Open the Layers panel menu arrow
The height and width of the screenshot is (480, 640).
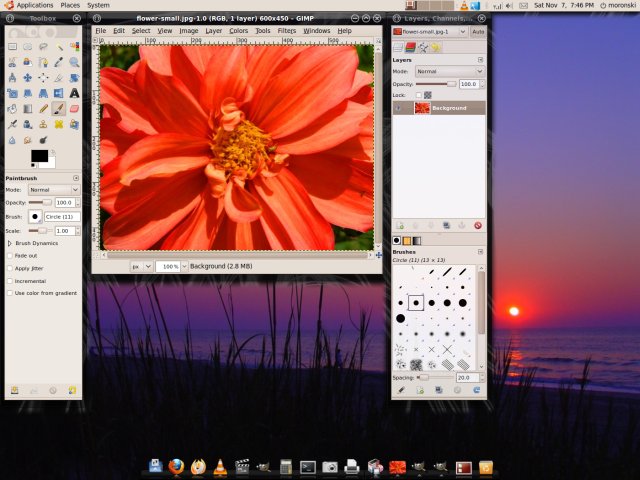tap(480, 60)
